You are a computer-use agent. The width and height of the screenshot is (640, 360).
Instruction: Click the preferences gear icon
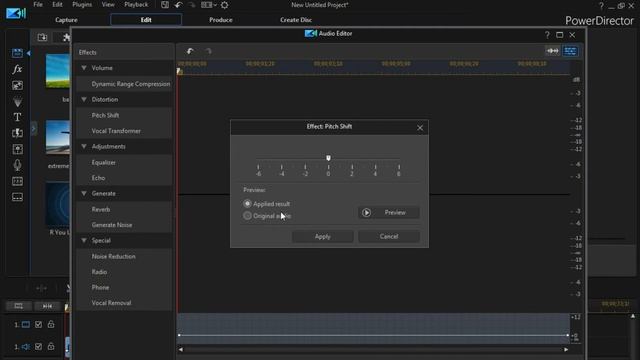pos(224,5)
